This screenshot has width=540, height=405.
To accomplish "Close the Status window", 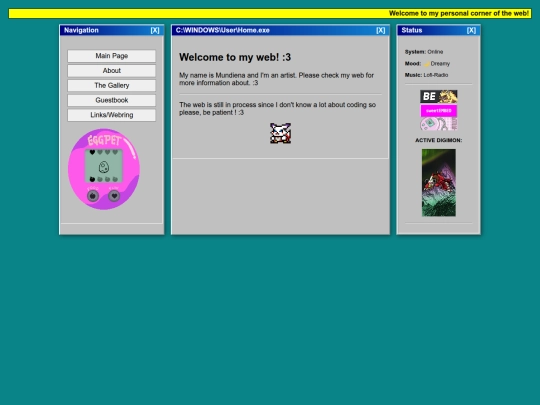I will [x=471, y=30].
